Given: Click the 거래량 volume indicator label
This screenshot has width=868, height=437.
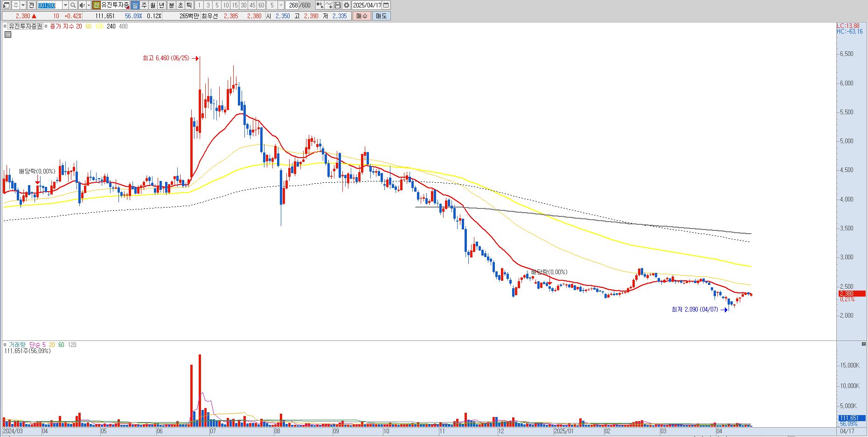Looking at the screenshot, I should click(x=17, y=345).
